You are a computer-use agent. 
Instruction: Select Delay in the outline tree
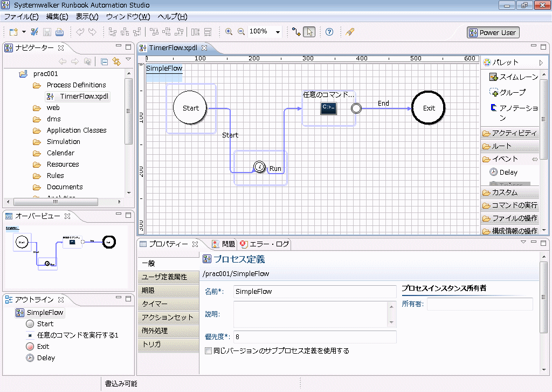pos(46,358)
